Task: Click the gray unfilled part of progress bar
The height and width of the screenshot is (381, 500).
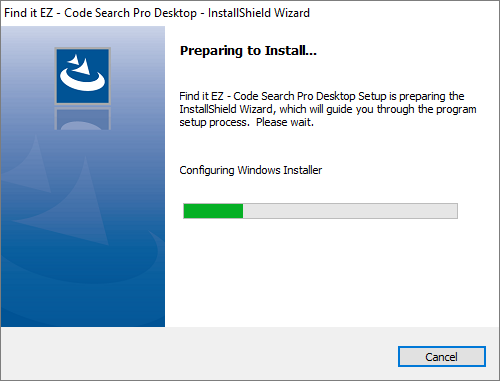Action: [x=350, y=211]
